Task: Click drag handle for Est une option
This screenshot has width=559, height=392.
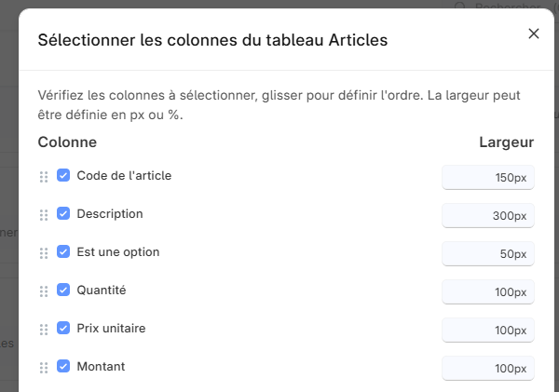Action: (x=44, y=252)
